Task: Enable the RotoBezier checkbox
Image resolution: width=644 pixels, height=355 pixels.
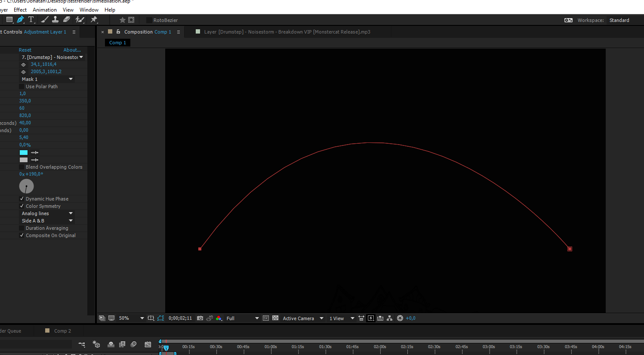Action: pyautogui.click(x=149, y=20)
